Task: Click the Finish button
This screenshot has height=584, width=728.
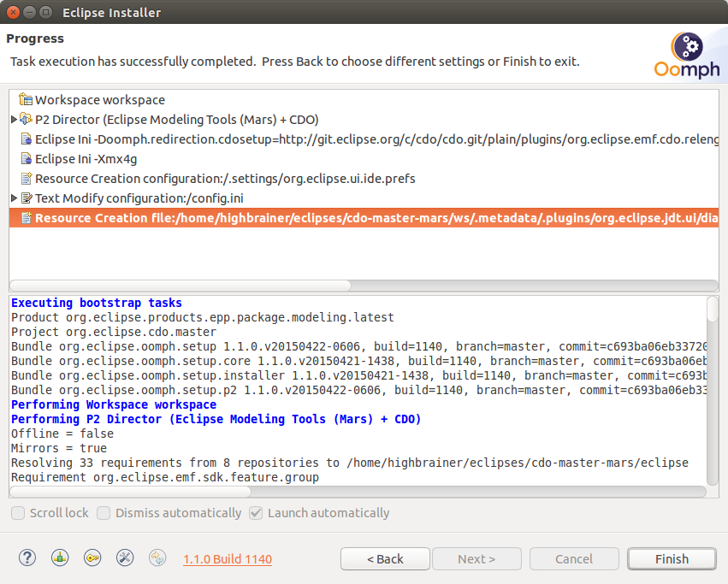Action: 672,559
